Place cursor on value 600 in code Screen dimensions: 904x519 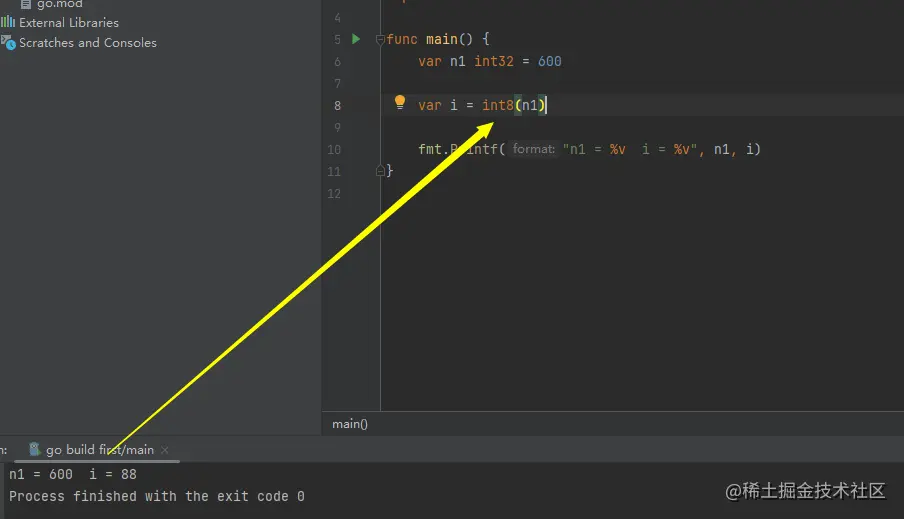[x=549, y=61]
